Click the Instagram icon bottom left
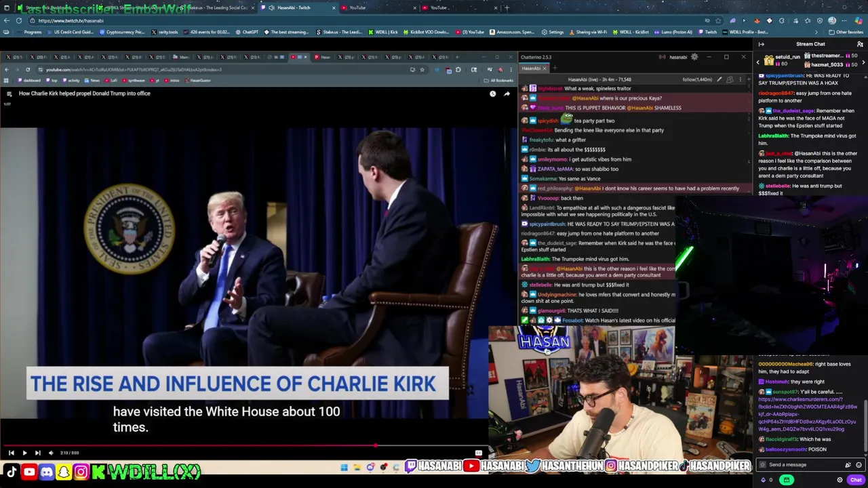Viewport: 868px width, 488px height. coord(81,471)
